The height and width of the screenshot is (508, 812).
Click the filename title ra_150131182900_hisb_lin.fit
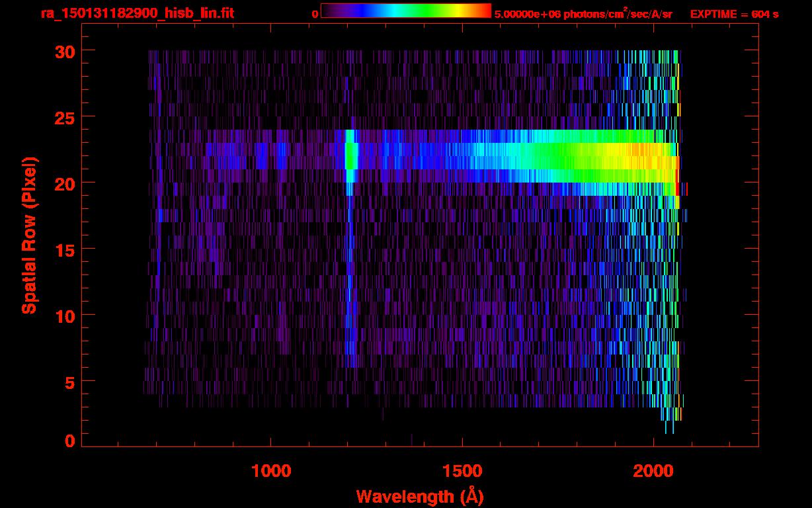137,13
